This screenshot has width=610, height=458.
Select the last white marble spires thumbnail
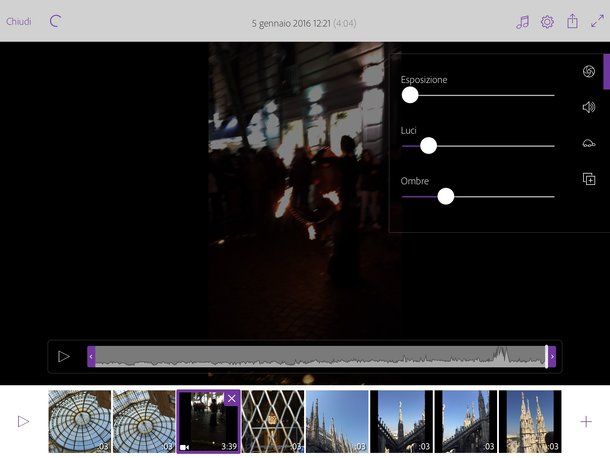tap(530, 421)
